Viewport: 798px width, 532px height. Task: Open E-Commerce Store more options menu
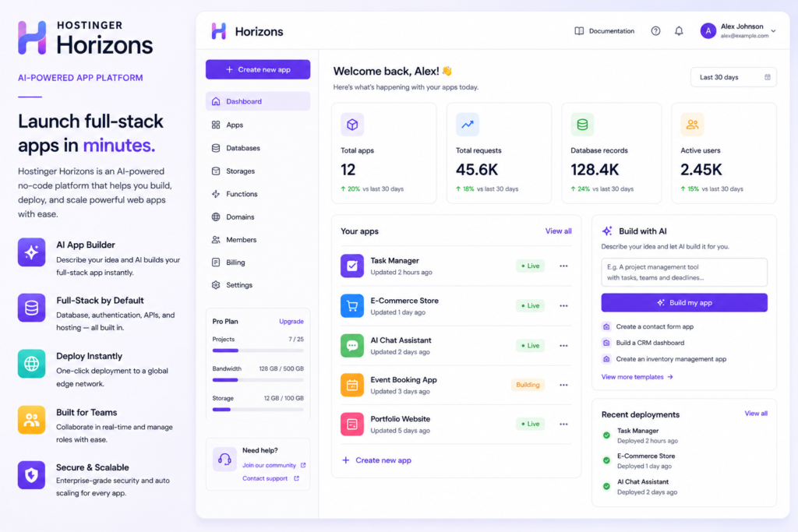563,305
